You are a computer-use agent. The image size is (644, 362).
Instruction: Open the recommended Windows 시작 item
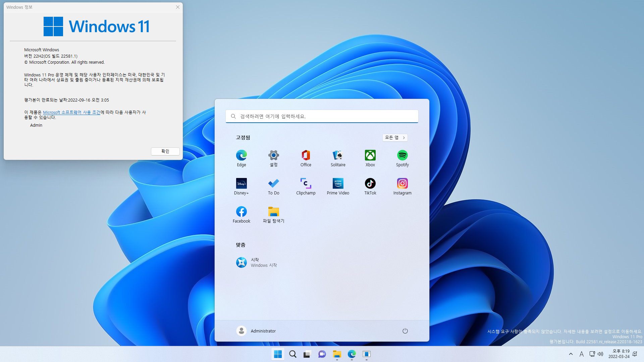click(257, 262)
